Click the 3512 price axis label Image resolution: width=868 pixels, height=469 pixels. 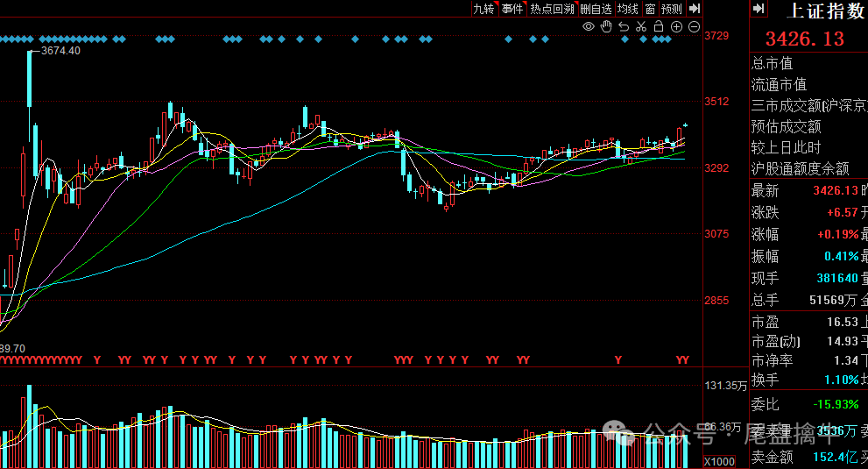click(716, 102)
